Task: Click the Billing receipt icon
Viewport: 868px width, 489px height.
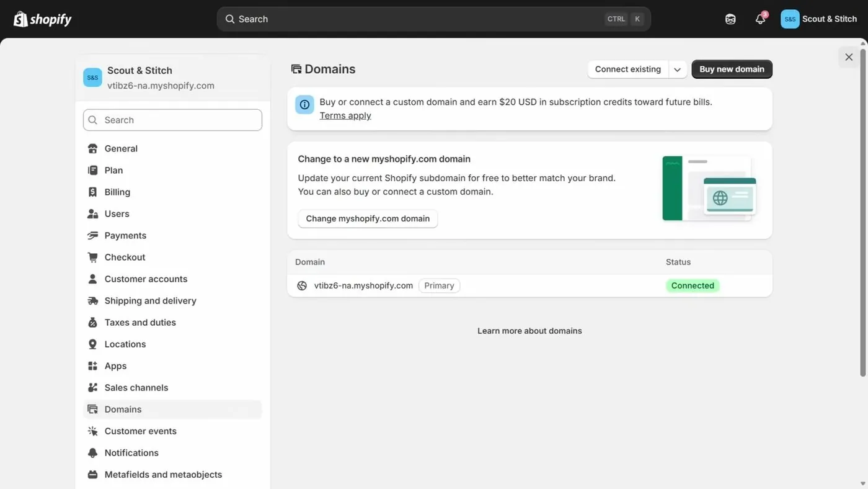Action: 92,192
